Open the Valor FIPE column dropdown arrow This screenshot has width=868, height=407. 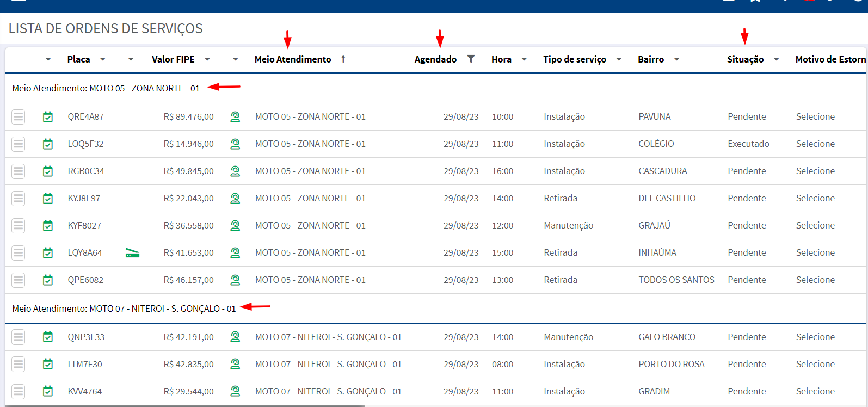coord(207,59)
